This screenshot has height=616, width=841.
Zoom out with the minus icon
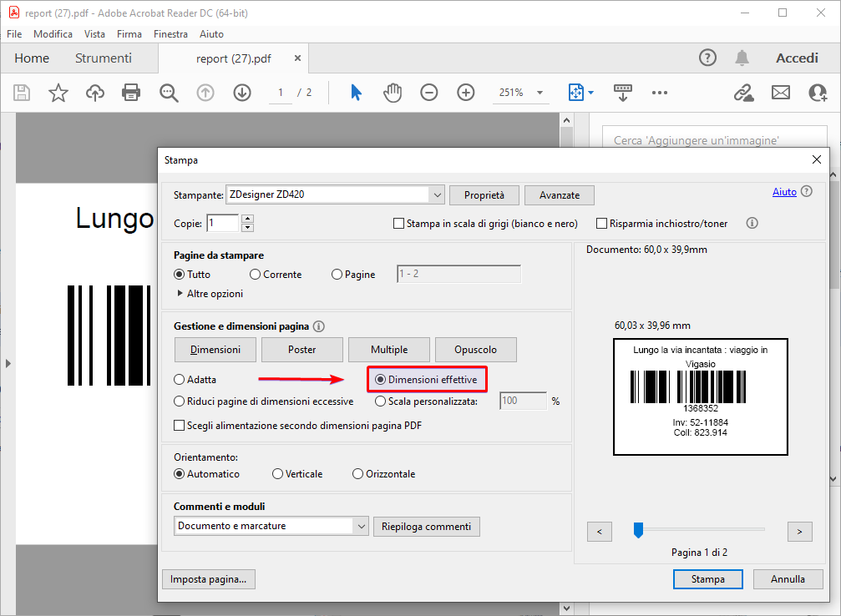click(428, 93)
